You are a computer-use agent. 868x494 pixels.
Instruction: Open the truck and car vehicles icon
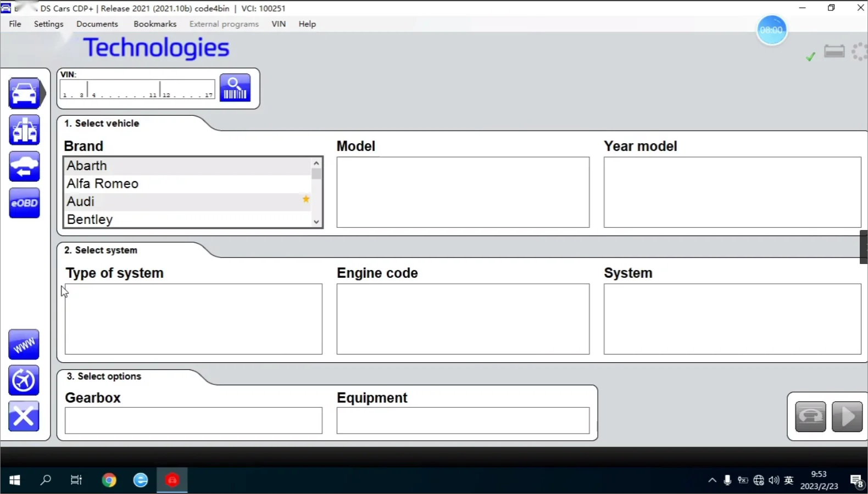(24, 130)
